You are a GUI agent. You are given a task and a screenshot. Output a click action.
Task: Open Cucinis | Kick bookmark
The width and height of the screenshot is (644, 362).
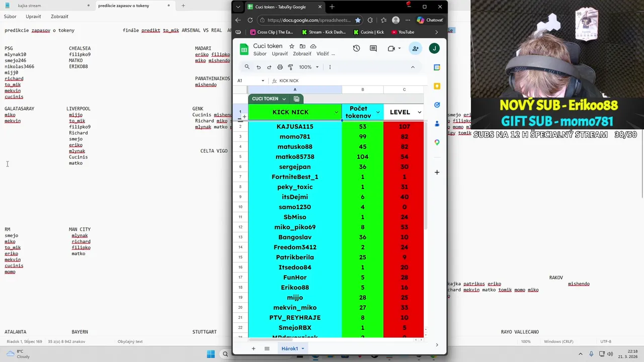(x=369, y=32)
